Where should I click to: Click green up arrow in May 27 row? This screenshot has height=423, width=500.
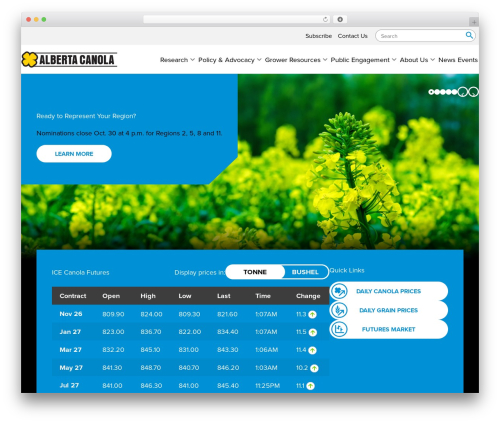click(314, 368)
